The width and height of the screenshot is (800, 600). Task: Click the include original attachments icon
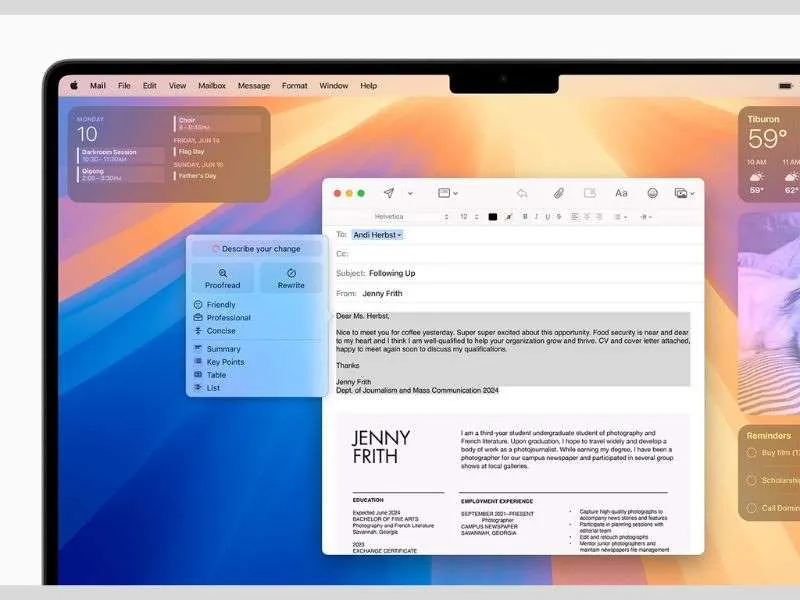[590, 193]
